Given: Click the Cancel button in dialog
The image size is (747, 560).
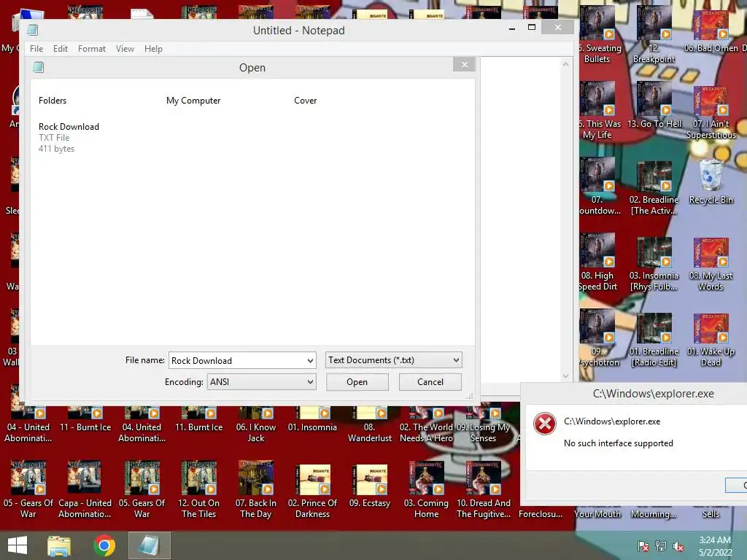Looking at the screenshot, I should pyautogui.click(x=430, y=382).
